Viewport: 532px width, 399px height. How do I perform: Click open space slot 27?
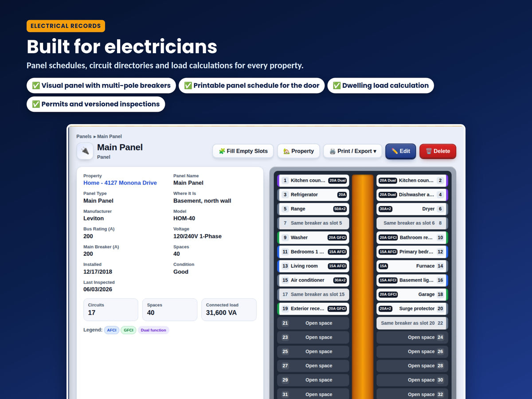tap(313, 366)
